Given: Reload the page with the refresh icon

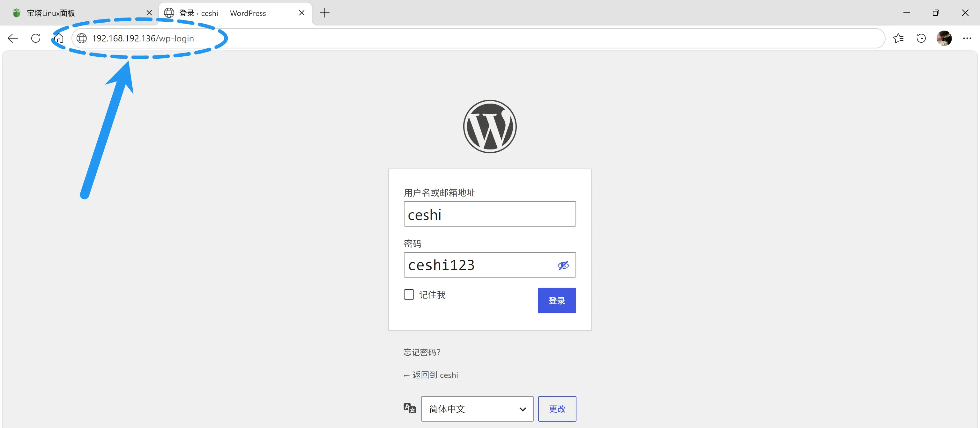Looking at the screenshot, I should click(x=36, y=38).
